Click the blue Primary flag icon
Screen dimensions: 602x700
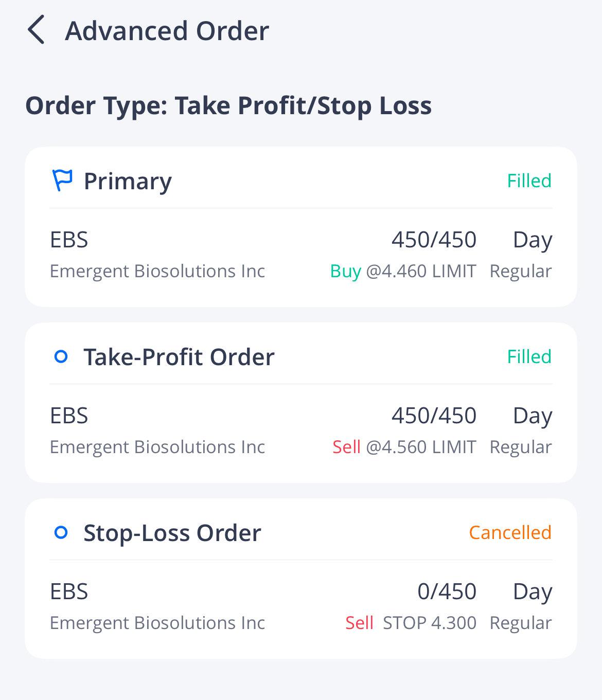[x=62, y=181]
